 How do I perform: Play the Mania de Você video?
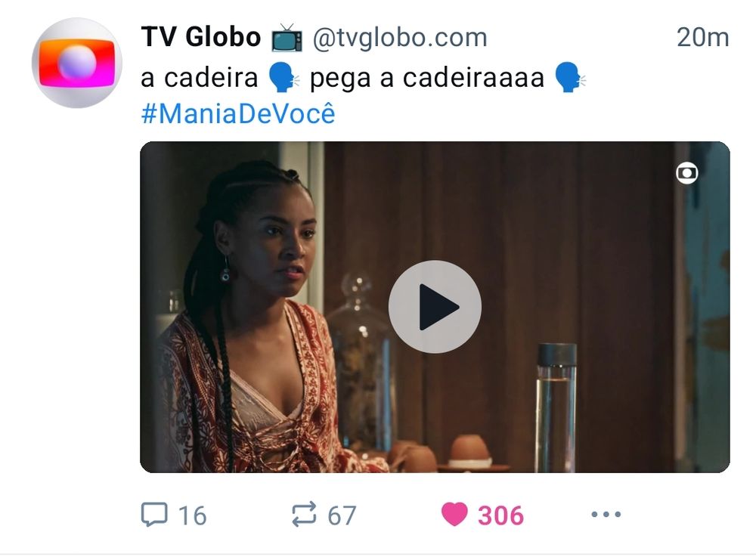tap(435, 307)
